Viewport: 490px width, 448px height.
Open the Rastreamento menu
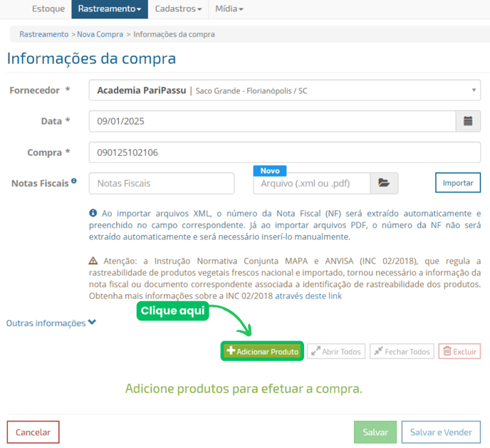(109, 9)
